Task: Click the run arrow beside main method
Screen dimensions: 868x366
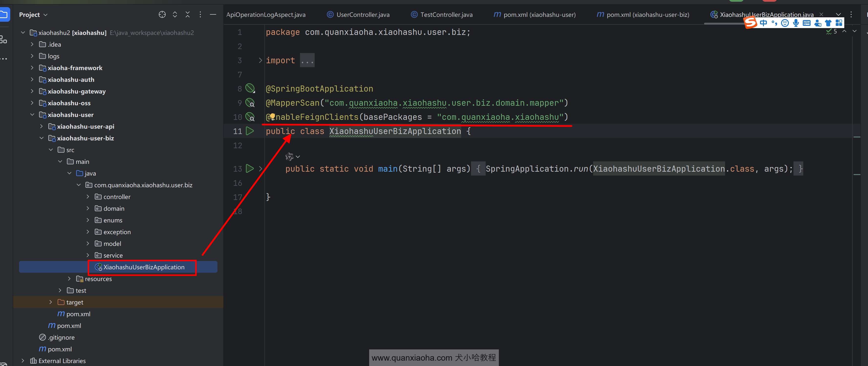Action: [x=250, y=168]
